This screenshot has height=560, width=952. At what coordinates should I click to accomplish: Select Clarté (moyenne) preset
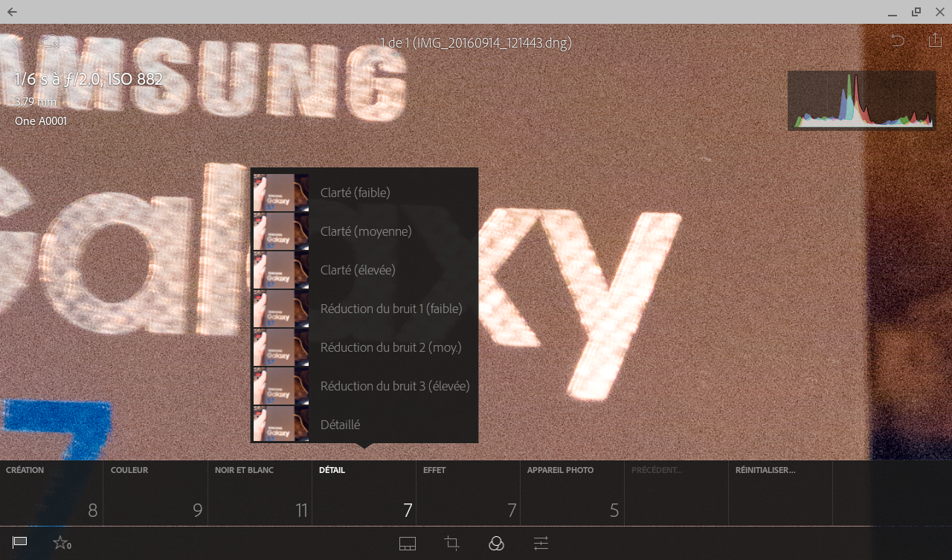(x=365, y=231)
